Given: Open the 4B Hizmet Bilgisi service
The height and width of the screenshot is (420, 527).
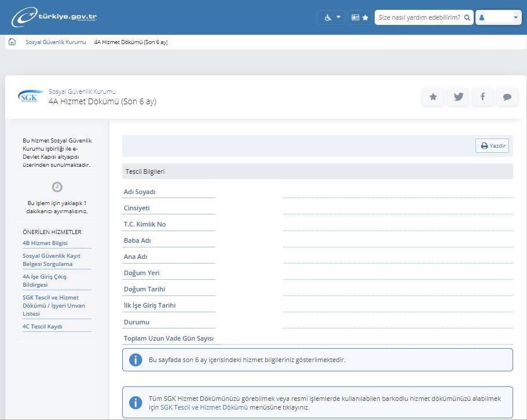Looking at the screenshot, I should [x=45, y=243].
